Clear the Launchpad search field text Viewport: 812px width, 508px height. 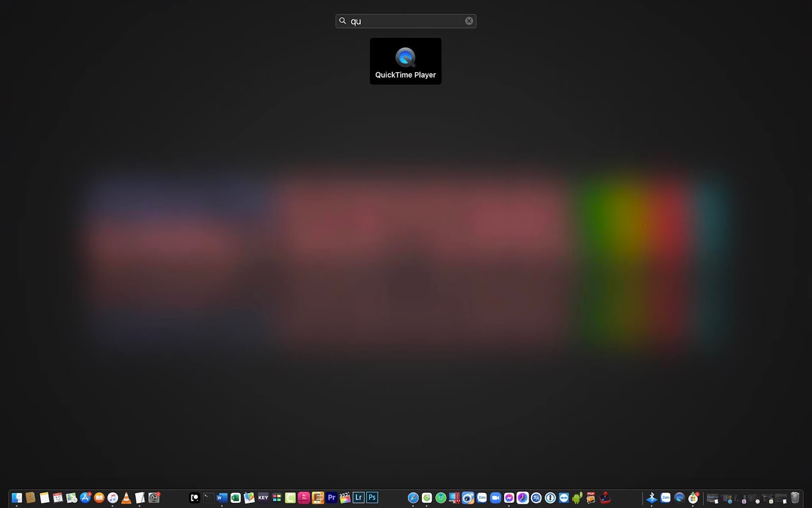469,21
